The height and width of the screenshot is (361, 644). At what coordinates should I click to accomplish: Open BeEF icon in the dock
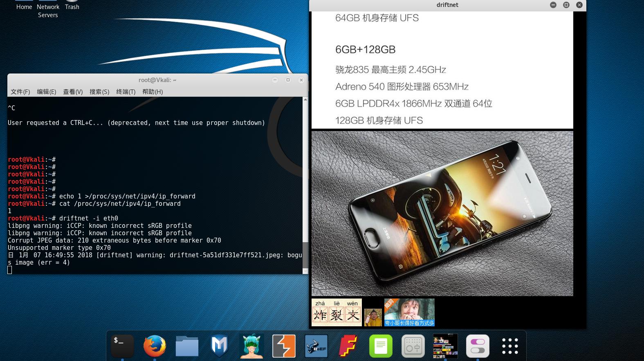pos(316,346)
